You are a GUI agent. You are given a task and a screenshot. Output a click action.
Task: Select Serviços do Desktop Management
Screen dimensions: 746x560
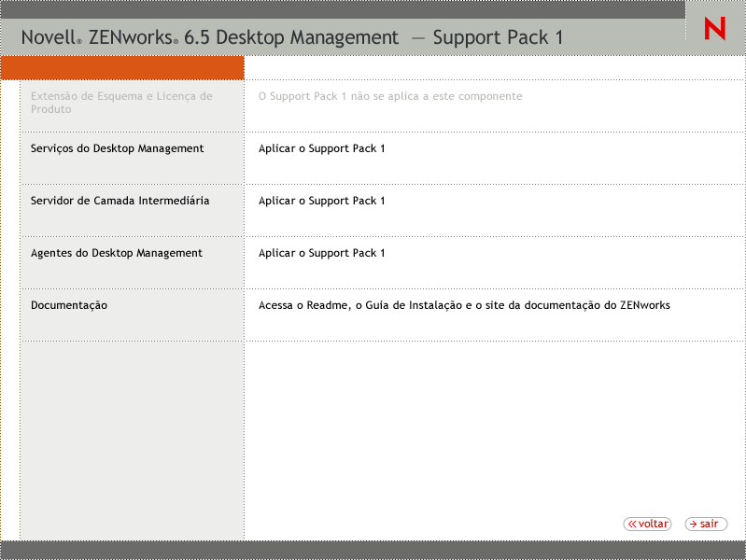click(x=117, y=148)
